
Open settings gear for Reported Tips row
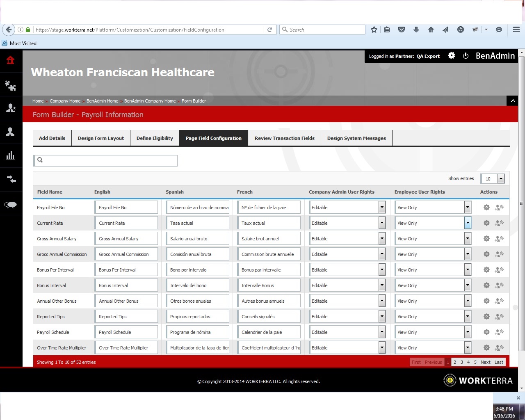coord(486,317)
